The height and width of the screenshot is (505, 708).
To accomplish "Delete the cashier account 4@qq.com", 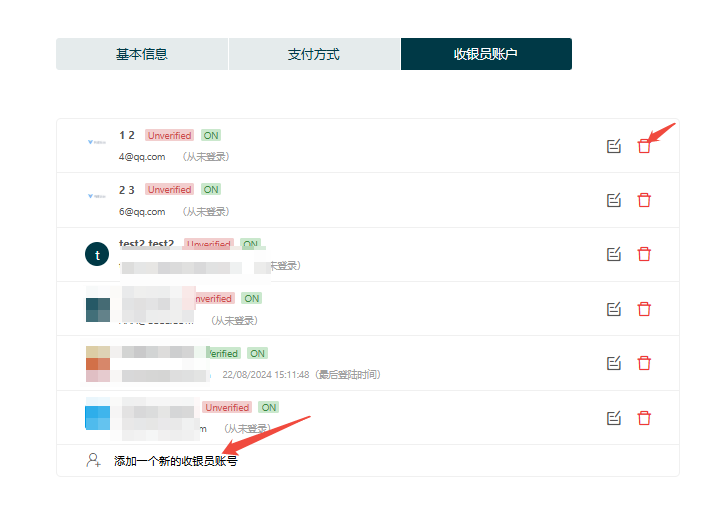I will [644, 146].
